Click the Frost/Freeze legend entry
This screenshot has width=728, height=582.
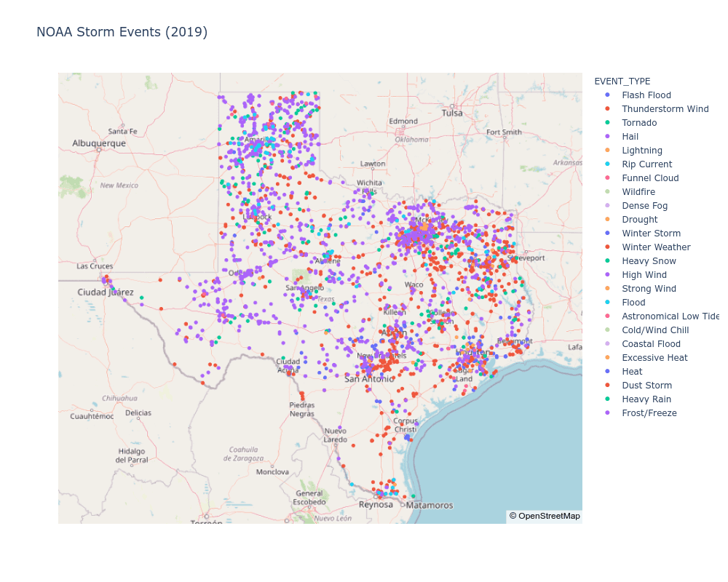point(649,413)
